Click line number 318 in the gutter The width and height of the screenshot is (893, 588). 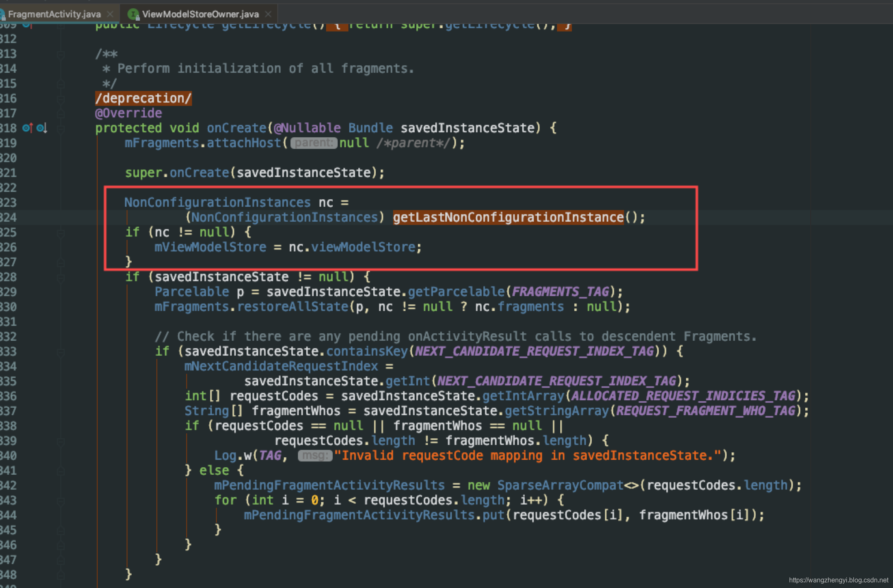[x=8, y=128]
